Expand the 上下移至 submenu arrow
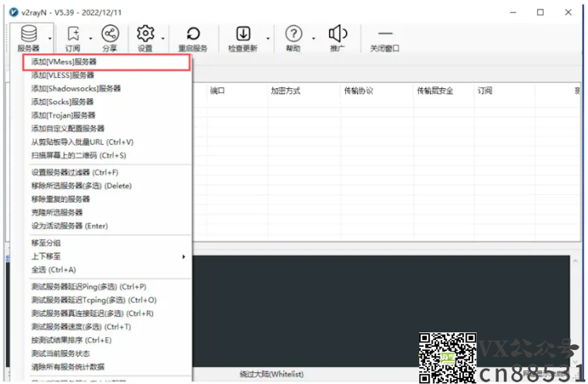Image resolution: width=588 pixels, height=384 pixels. 184,257
